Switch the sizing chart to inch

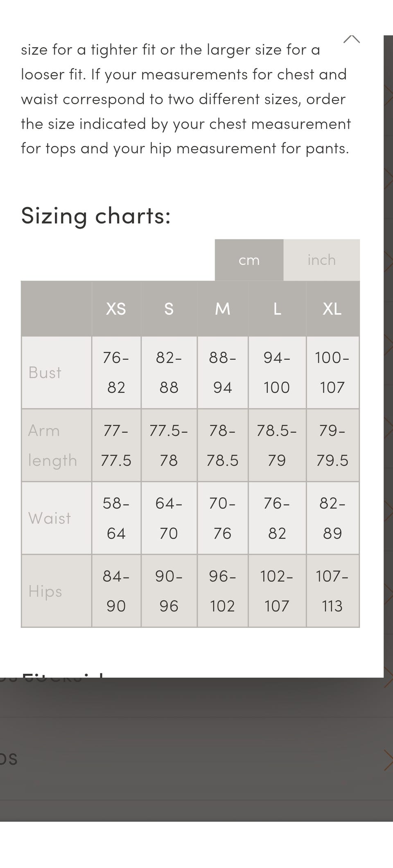321,260
